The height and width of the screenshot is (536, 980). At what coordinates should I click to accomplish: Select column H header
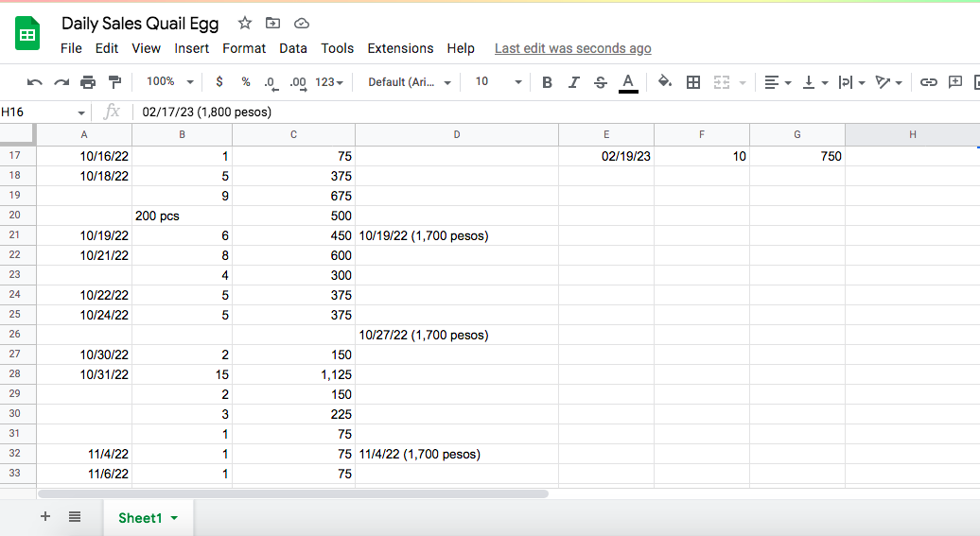click(913, 134)
